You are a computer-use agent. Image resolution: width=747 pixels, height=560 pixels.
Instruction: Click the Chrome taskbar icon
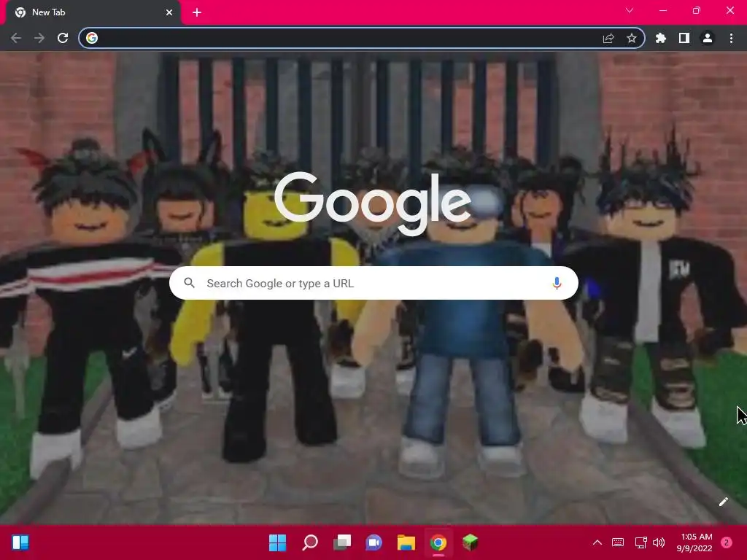pyautogui.click(x=438, y=542)
